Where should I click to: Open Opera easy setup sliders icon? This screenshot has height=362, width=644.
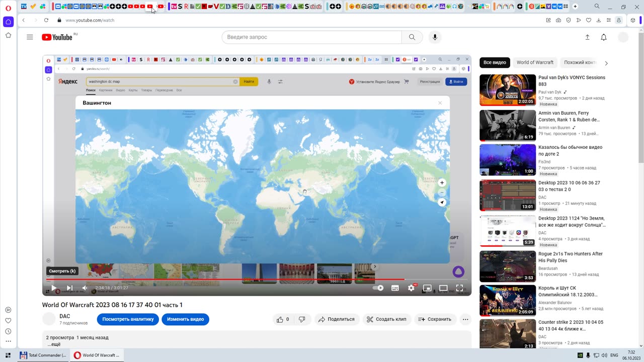click(609, 20)
